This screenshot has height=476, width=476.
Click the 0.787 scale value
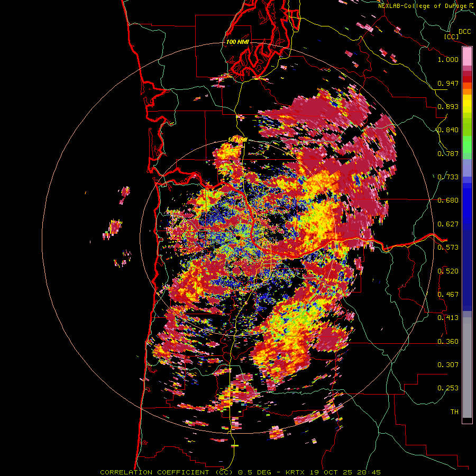448,153
